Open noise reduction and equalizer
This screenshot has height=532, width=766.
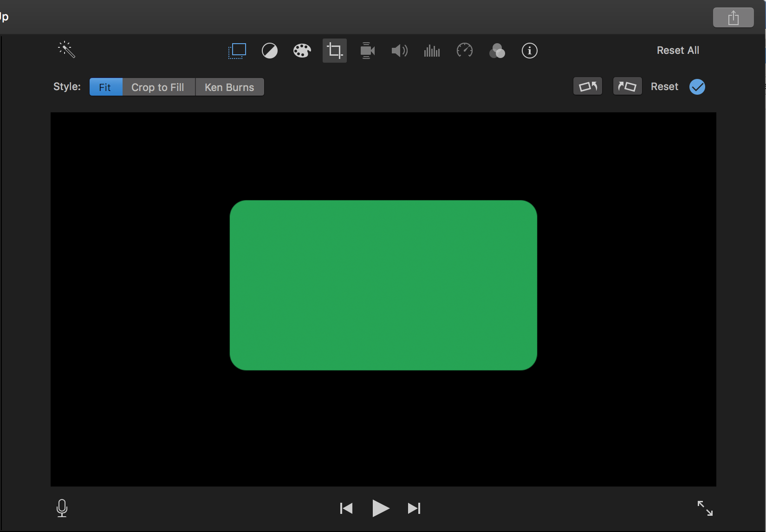[432, 51]
